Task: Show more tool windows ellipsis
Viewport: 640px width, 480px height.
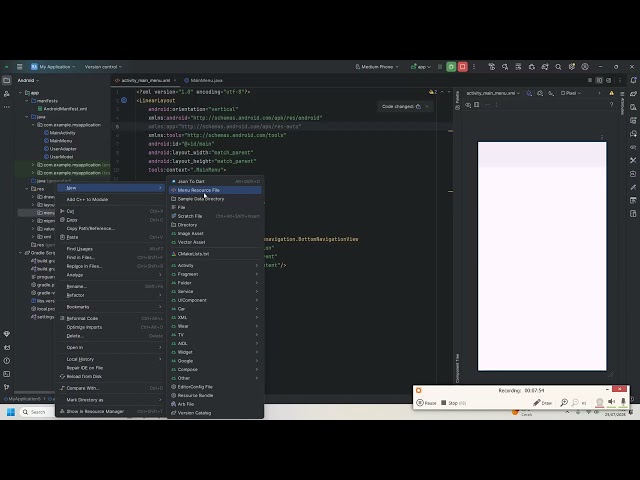Action: [x=7, y=107]
